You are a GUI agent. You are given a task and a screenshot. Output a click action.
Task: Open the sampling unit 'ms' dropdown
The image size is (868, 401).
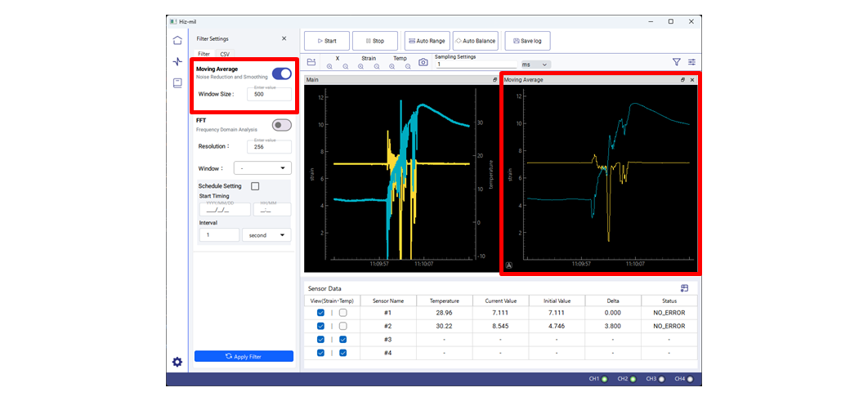pos(536,65)
